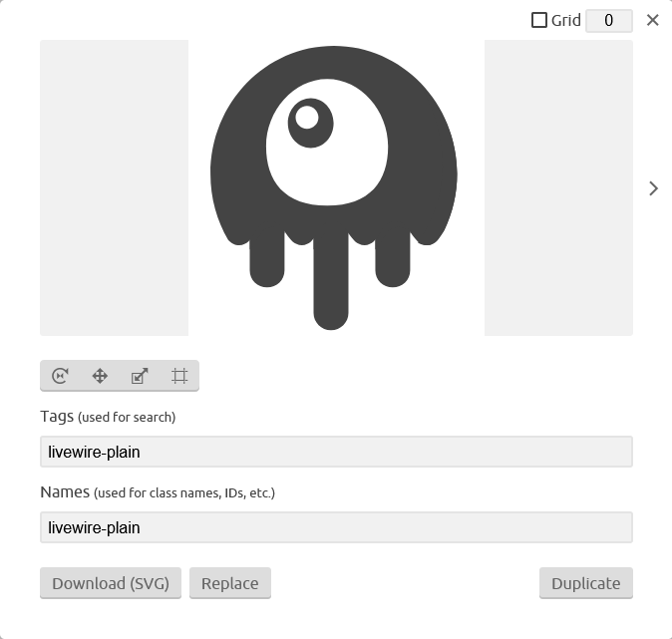Go to next icon with right chevron
This screenshot has width=672, height=639.
click(x=653, y=188)
